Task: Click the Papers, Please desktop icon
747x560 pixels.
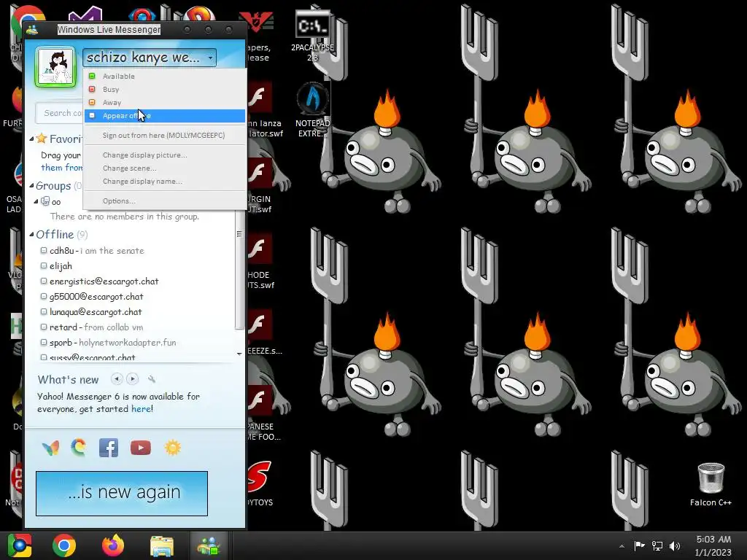Action: (x=259, y=36)
